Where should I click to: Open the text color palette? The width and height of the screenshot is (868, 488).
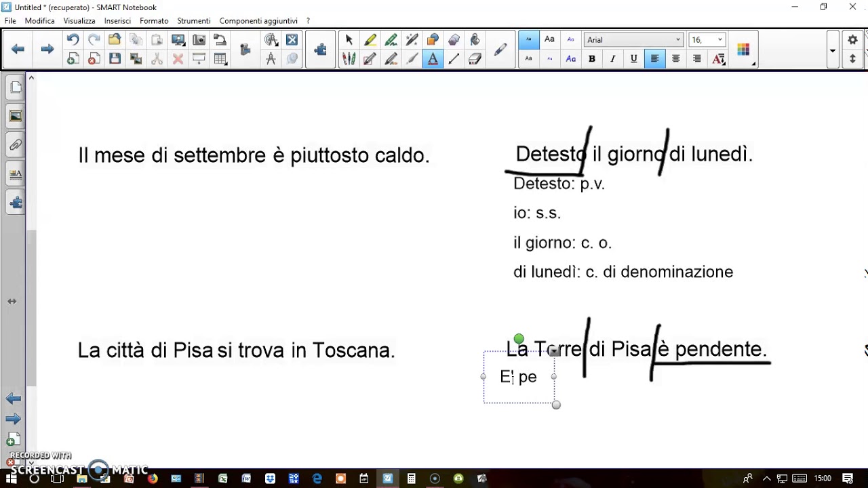point(743,49)
